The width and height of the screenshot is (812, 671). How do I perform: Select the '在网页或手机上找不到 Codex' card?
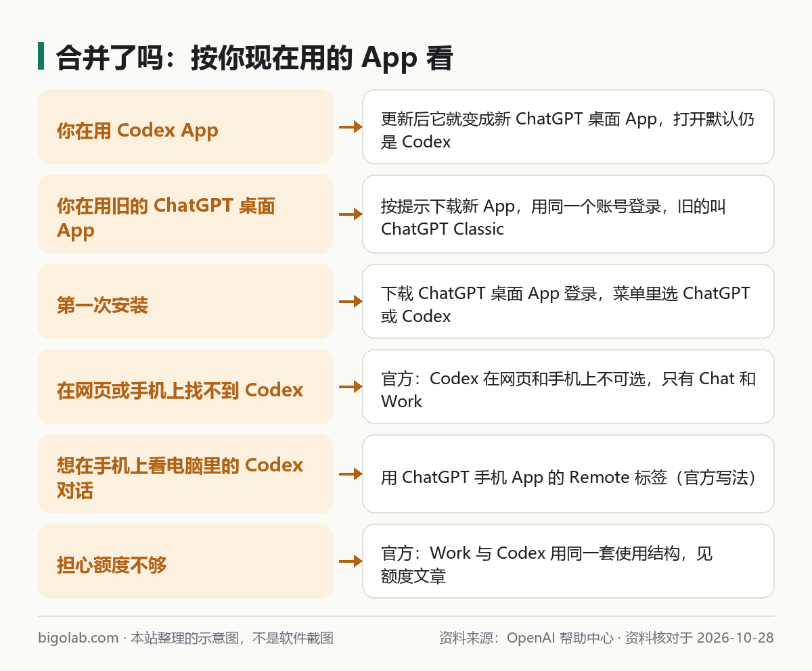[185, 386]
